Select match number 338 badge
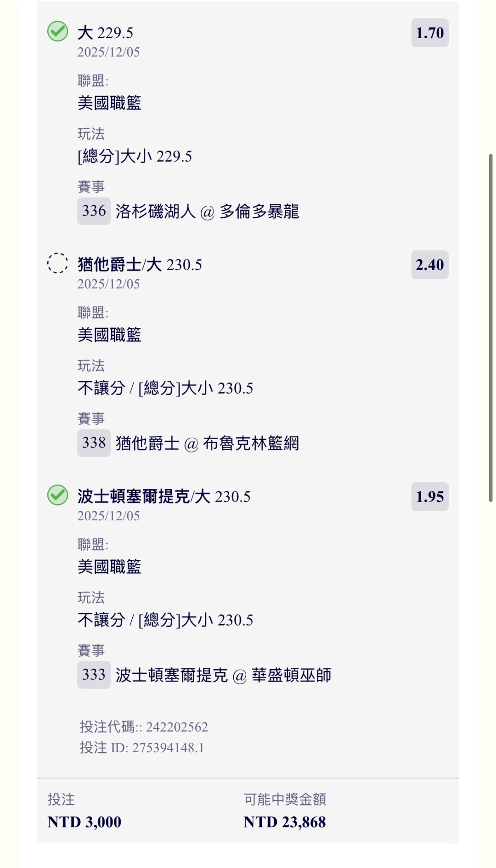The width and height of the screenshot is (496, 868). 94,443
